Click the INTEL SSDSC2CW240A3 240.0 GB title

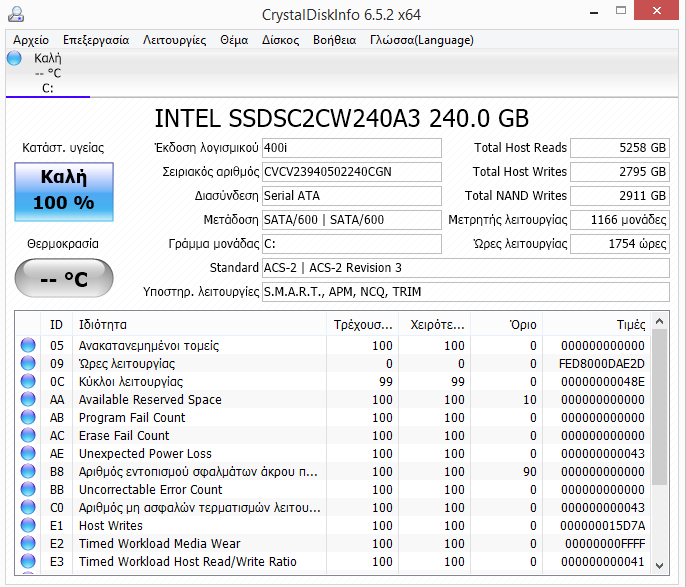(x=342, y=118)
